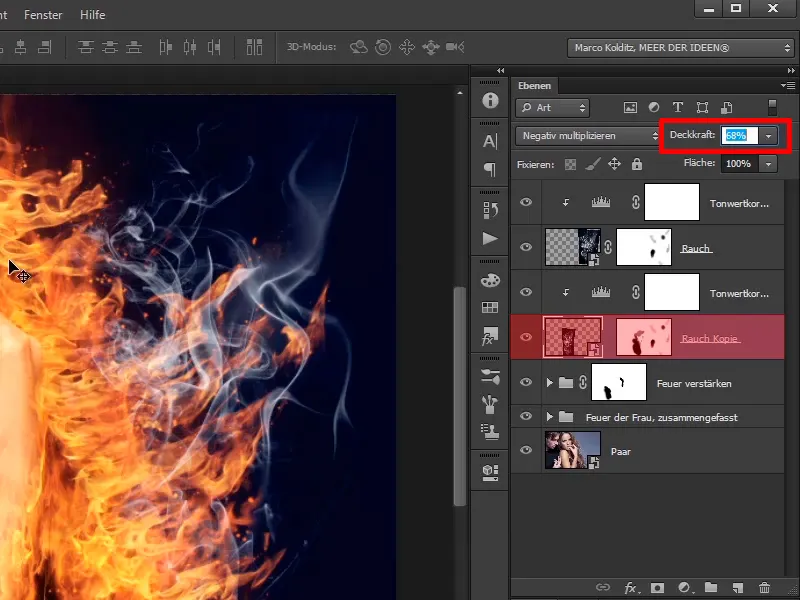Select the Paar layer thumbnail
This screenshot has width=800, height=600.
coord(572,450)
